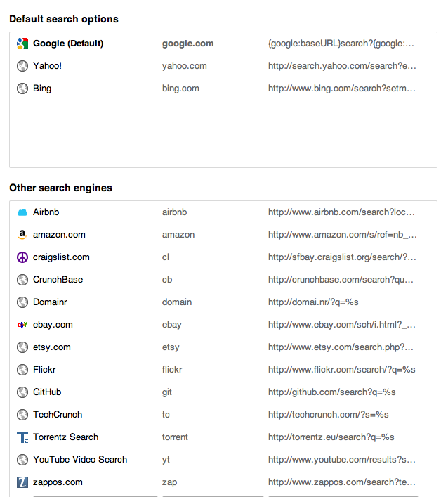Select the YouTube Video Search entry
The image size is (448, 497).
point(223,460)
